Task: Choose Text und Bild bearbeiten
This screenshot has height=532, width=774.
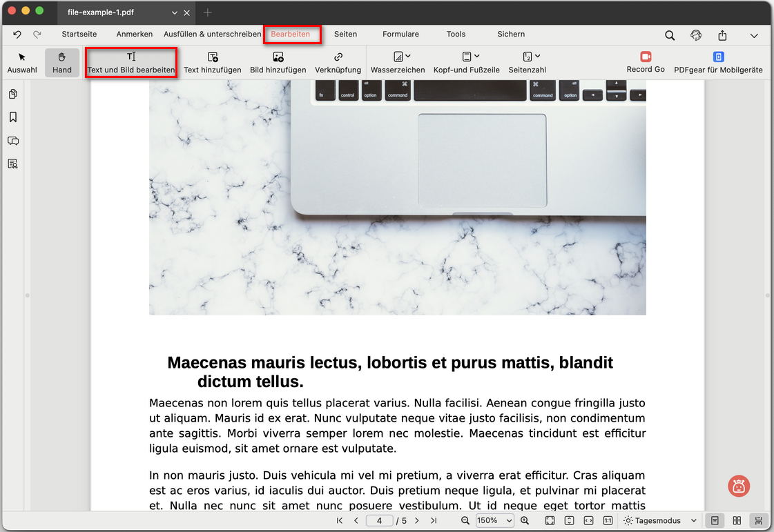Action: [131, 63]
